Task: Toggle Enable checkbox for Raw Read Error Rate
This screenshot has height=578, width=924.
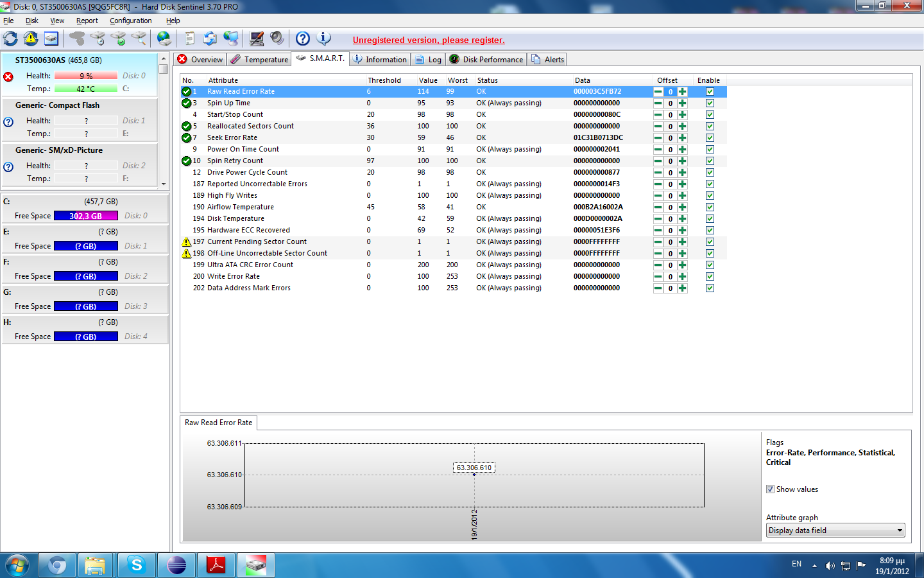Action: pyautogui.click(x=710, y=92)
